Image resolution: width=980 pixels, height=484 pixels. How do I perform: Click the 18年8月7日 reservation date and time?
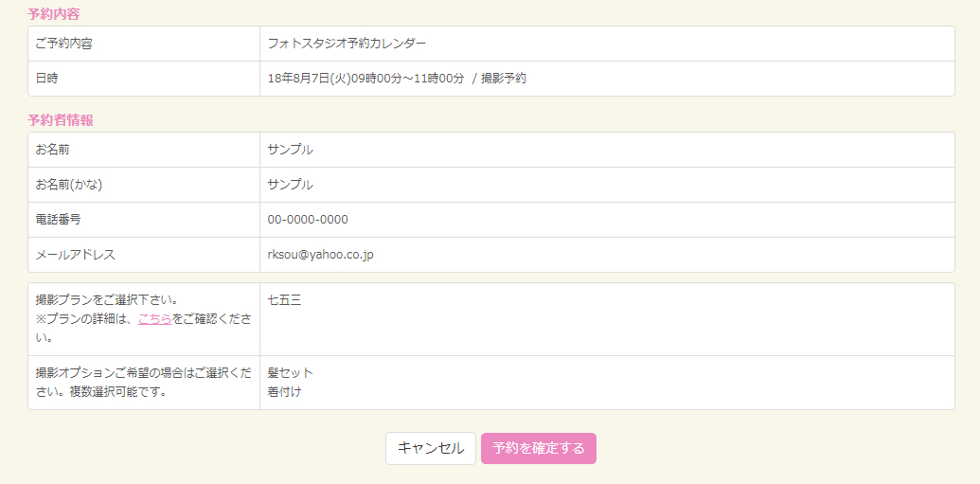point(397,79)
